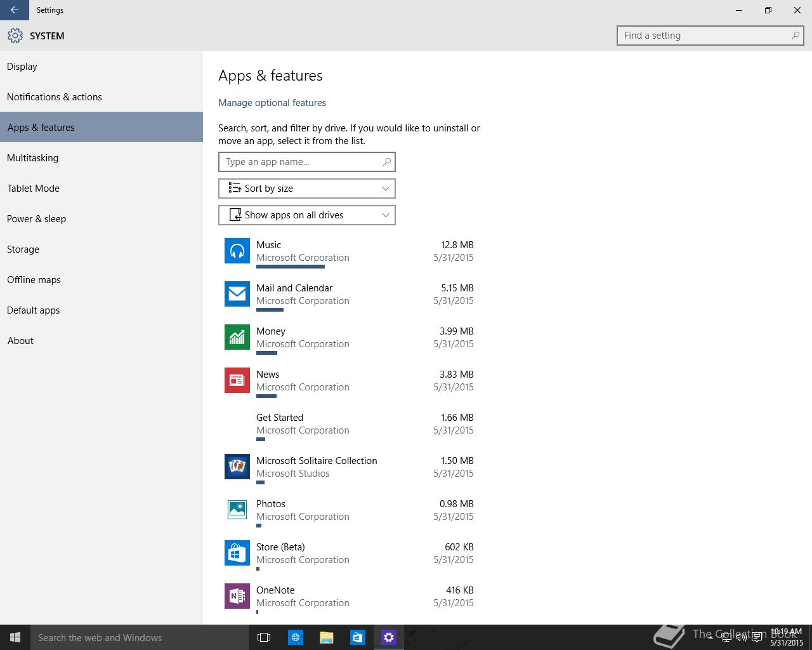This screenshot has height=650, width=812.
Task: Launch the browser globe icon on taskbar
Action: coord(295,637)
